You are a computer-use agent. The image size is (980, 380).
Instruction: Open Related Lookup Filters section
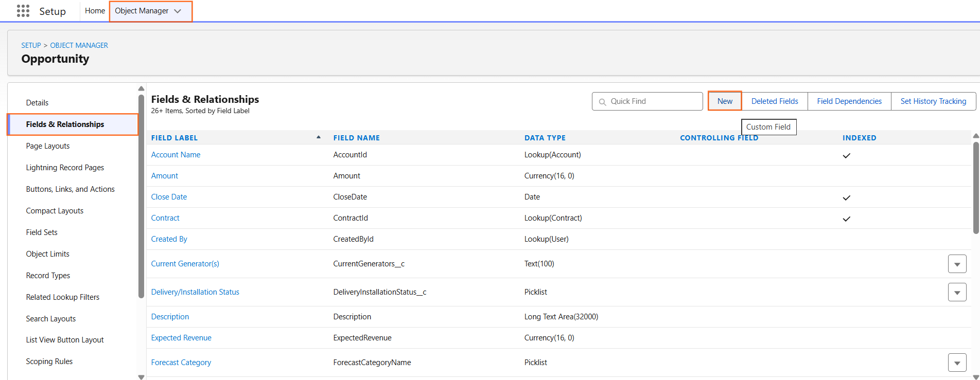tap(63, 297)
